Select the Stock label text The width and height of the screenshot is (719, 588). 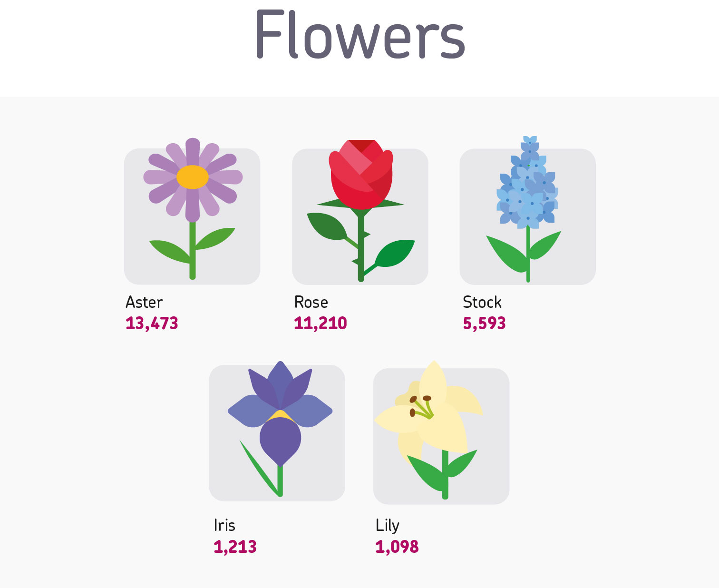point(482,302)
